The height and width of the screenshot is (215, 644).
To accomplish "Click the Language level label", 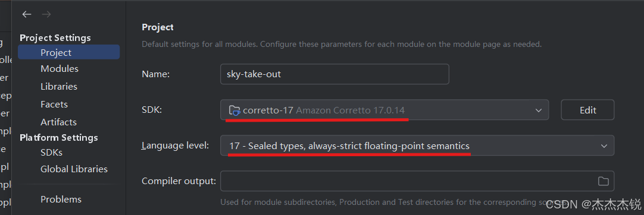I will pyautogui.click(x=176, y=146).
